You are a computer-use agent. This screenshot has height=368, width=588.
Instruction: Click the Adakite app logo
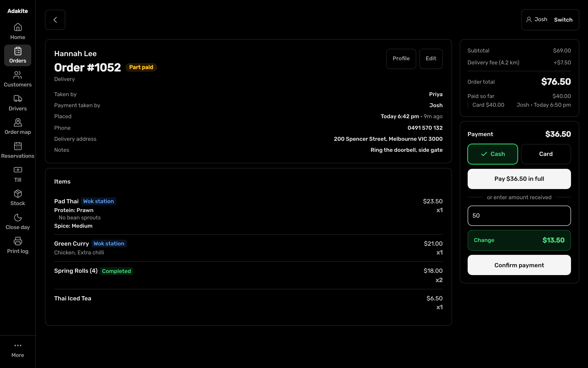coord(18,11)
